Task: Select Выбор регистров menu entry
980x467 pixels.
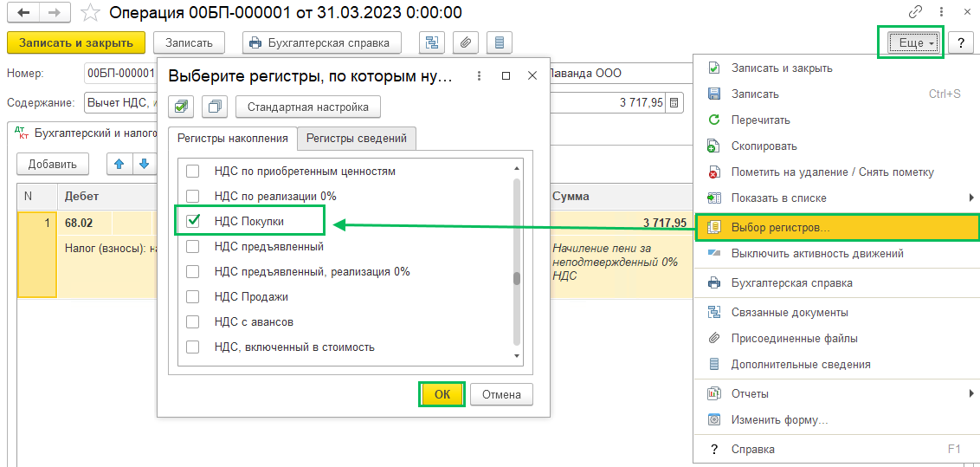Action: tap(780, 228)
